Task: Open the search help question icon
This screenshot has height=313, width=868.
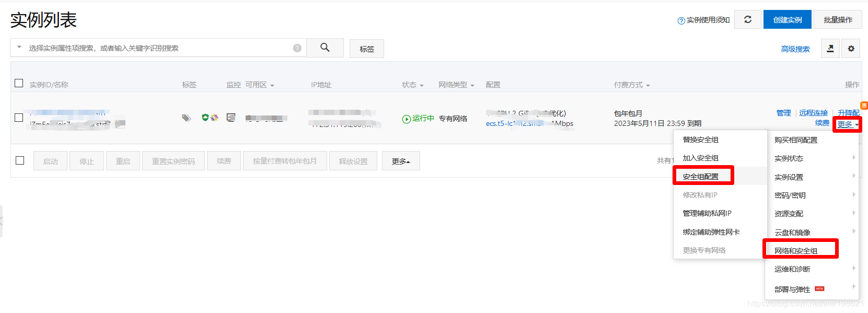Action: [x=297, y=48]
